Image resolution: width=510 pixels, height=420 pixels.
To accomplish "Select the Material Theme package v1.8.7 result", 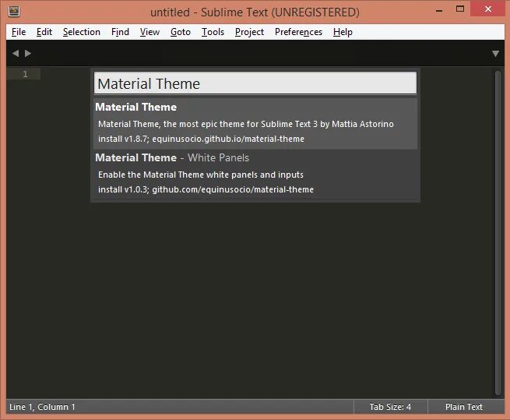I will 255,124.
